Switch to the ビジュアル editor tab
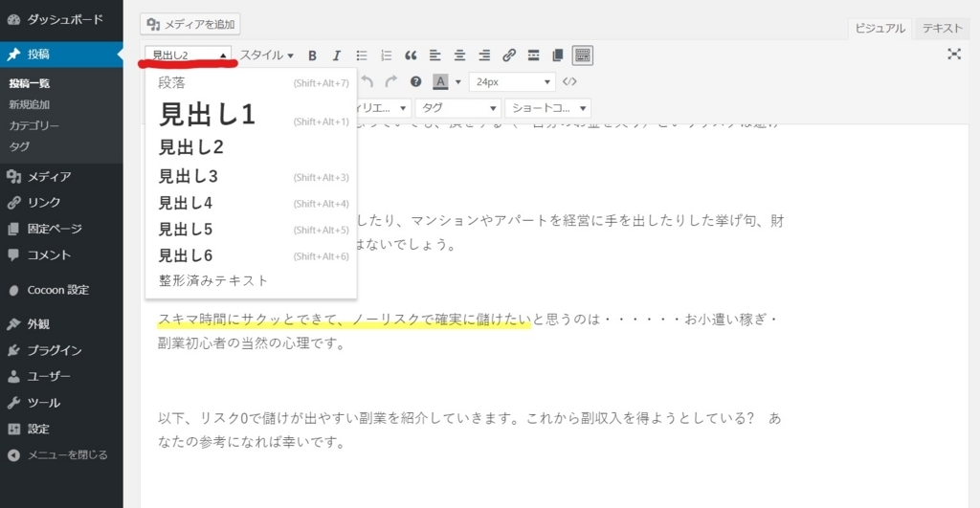 point(880,28)
